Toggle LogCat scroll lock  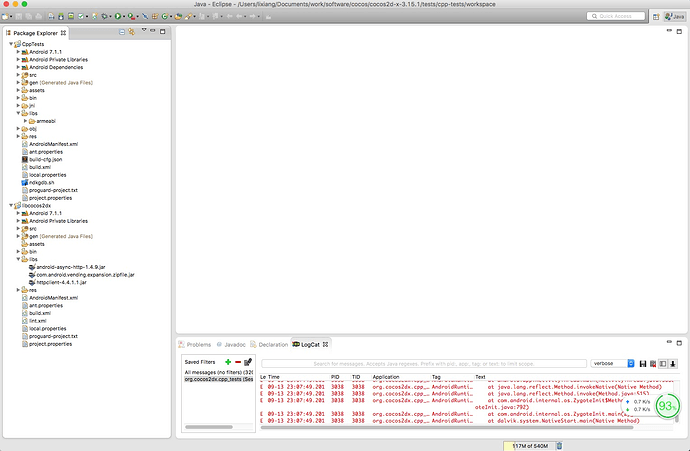click(673, 363)
